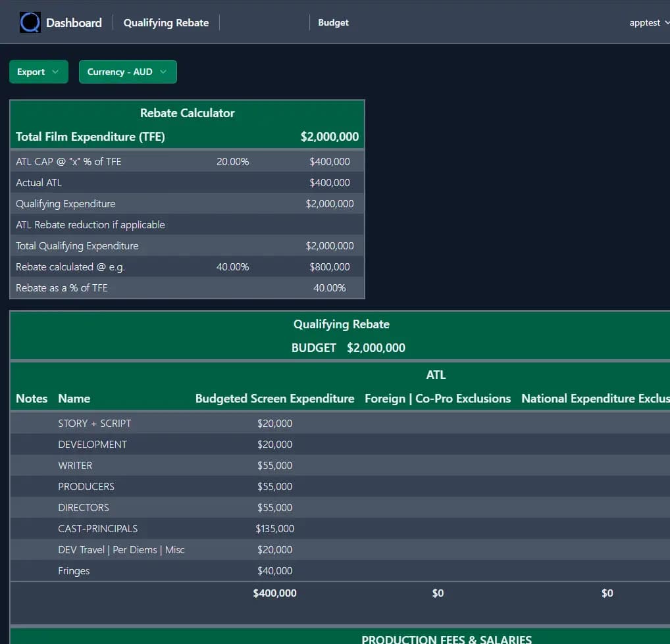This screenshot has height=644, width=670.
Task: Select the STORY + SCRIPT row
Action: [x=340, y=423]
